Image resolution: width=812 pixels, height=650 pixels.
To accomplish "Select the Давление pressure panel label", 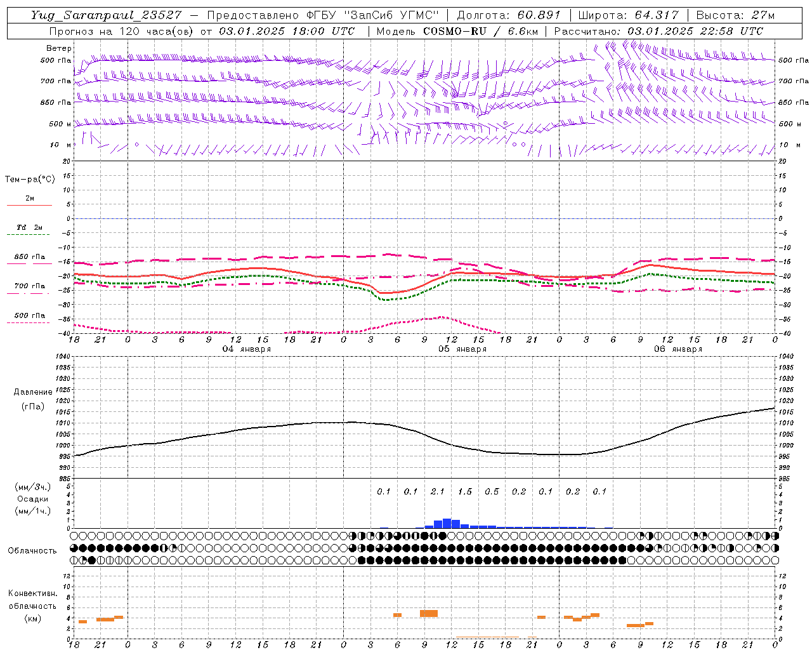I will pyautogui.click(x=33, y=392).
